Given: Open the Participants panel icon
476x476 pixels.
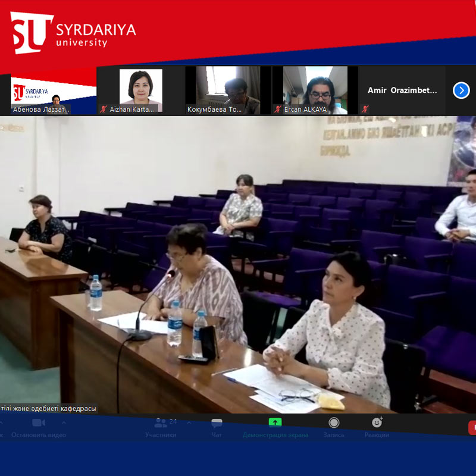Looking at the screenshot, I should (x=161, y=423).
